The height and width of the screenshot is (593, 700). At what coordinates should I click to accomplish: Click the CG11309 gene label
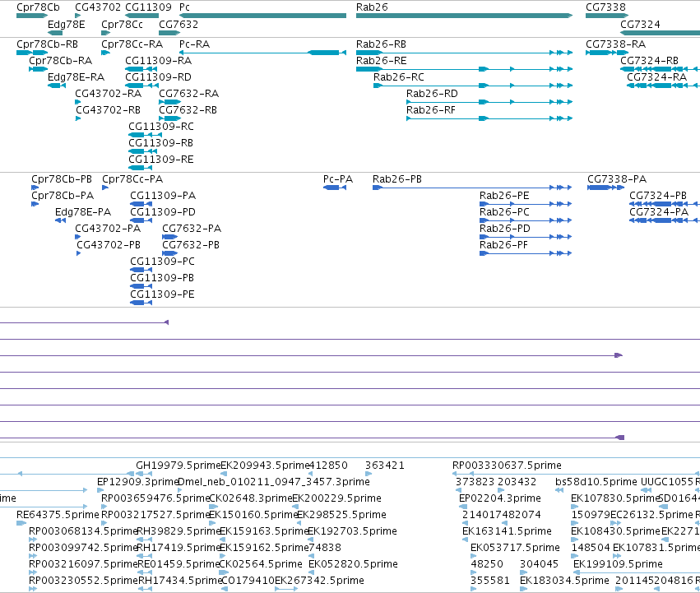[x=148, y=7]
